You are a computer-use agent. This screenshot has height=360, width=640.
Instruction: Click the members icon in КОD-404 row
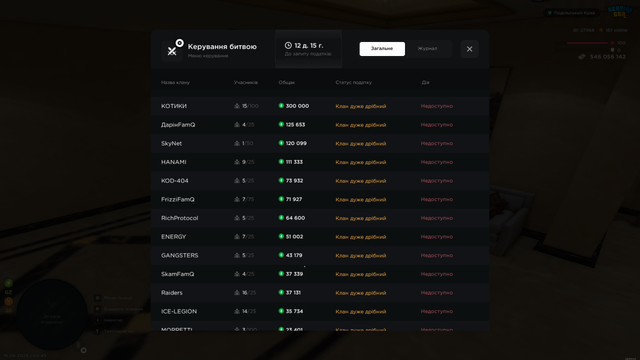pos(237,181)
